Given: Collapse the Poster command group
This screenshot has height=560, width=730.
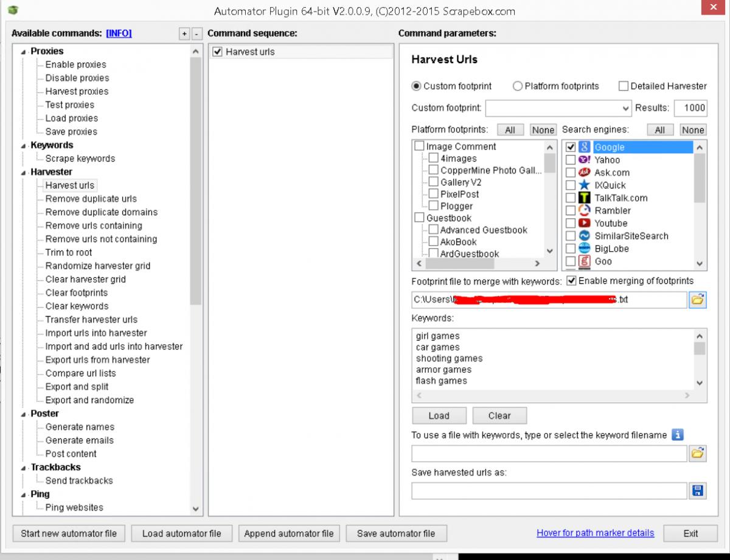Looking at the screenshot, I should tap(24, 413).
